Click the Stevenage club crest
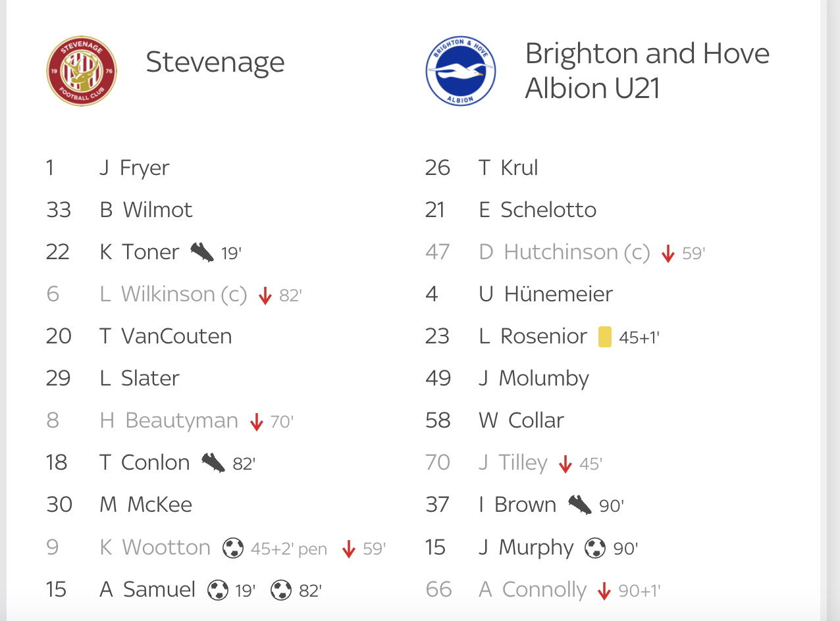The image size is (840, 621). [82, 71]
